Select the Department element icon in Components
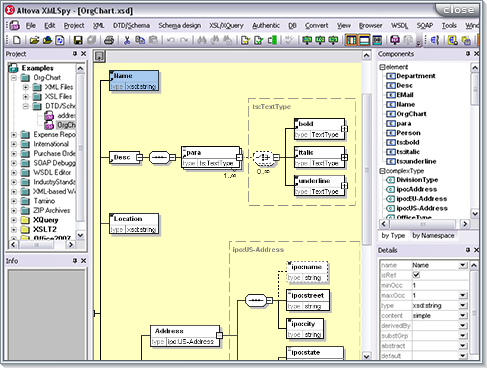487x368 pixels. pyautogui.click(x=390, y=76)
